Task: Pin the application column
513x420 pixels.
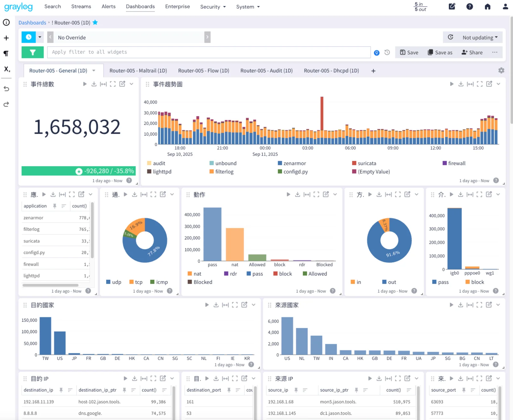Action: [x=55, y=206]
